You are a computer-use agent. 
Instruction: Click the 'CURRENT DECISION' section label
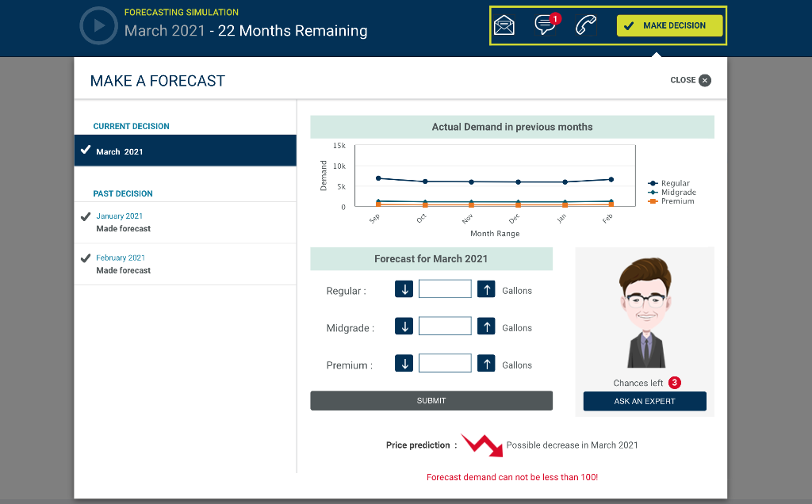point(131,126)
